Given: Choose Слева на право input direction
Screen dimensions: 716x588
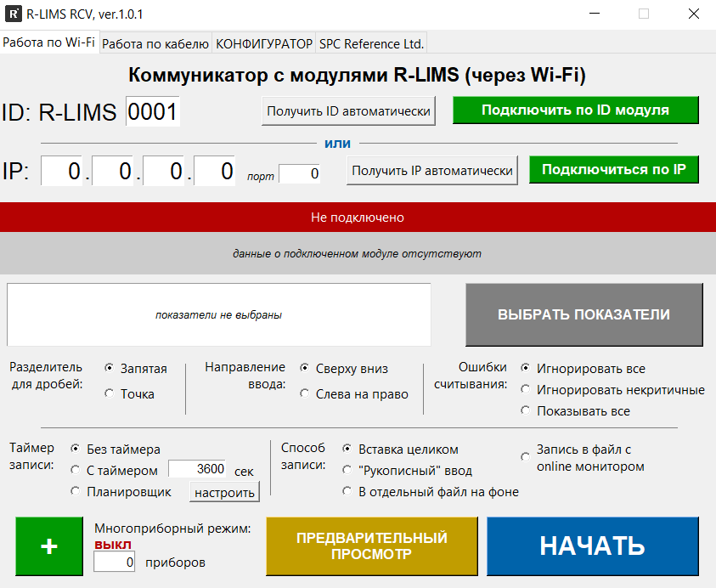Looking at the screenshot, I should pyautogui.click(x=305, y=393).
